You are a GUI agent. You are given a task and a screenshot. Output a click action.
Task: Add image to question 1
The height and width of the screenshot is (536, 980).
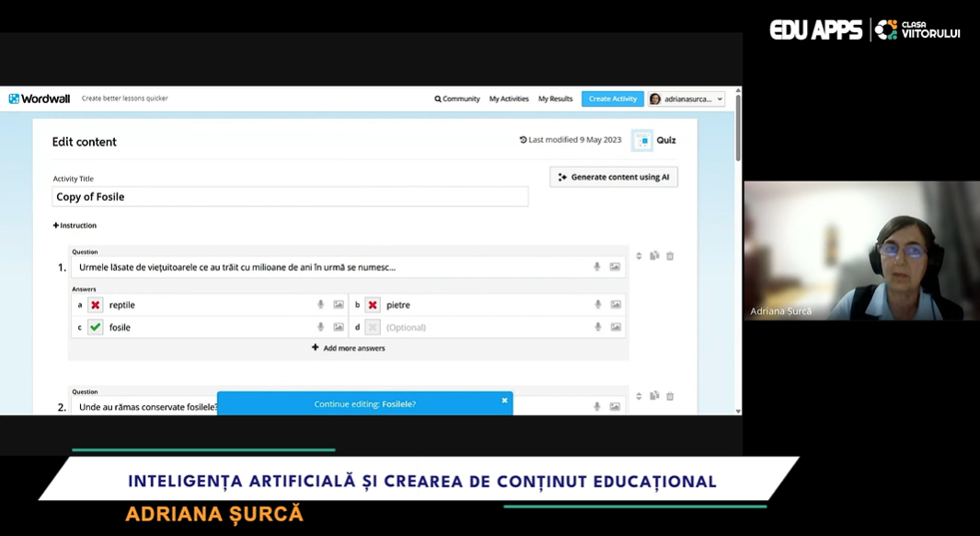[x=615, y=267]
